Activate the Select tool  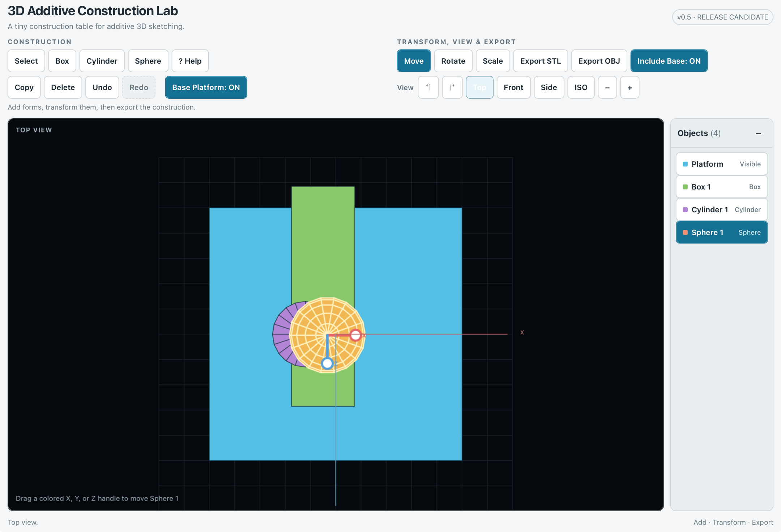coord(26,61)
